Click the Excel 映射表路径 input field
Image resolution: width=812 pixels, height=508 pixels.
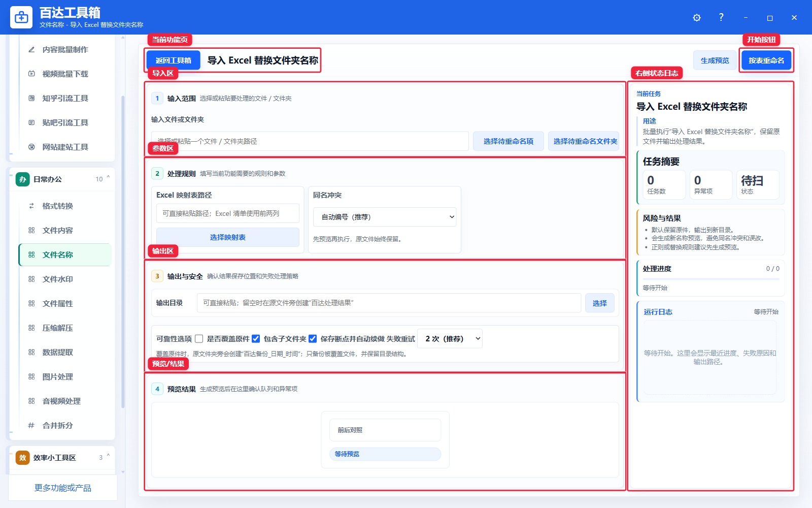228,213
